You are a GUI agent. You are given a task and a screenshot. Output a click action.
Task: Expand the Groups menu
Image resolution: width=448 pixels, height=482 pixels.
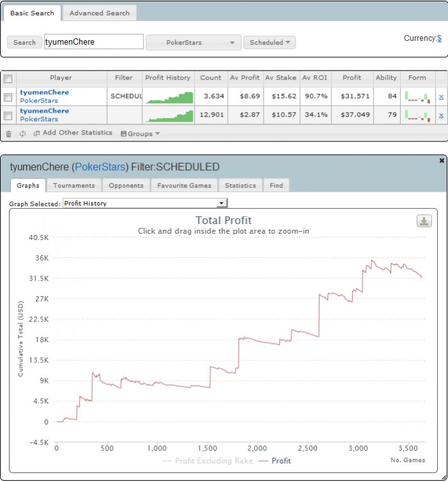(x=140, y=134)
